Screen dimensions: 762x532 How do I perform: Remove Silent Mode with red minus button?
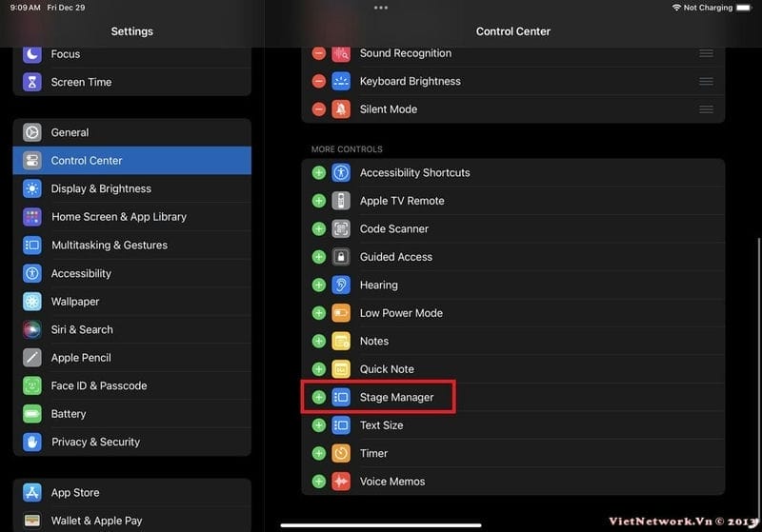point(319,109)
